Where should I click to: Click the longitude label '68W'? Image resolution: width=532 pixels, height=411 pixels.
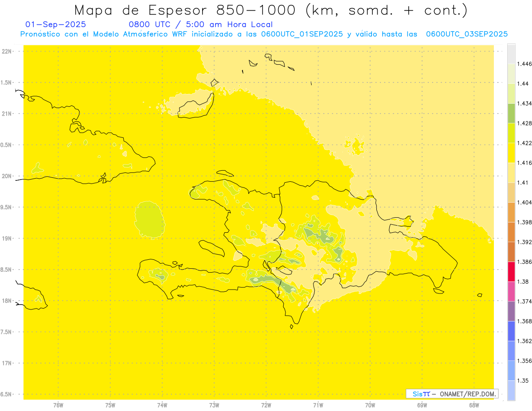[x=474, y=405]
